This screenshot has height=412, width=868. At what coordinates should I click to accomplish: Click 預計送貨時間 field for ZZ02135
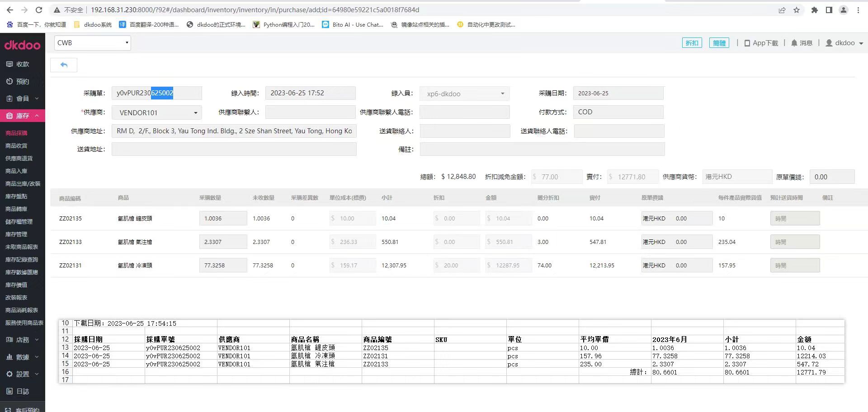[795, 218]
